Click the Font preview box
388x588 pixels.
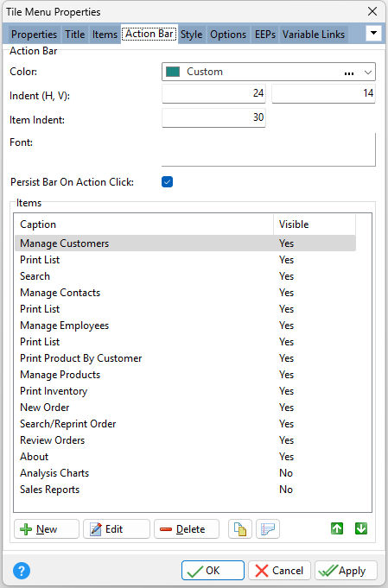click(x=268, y=149)
